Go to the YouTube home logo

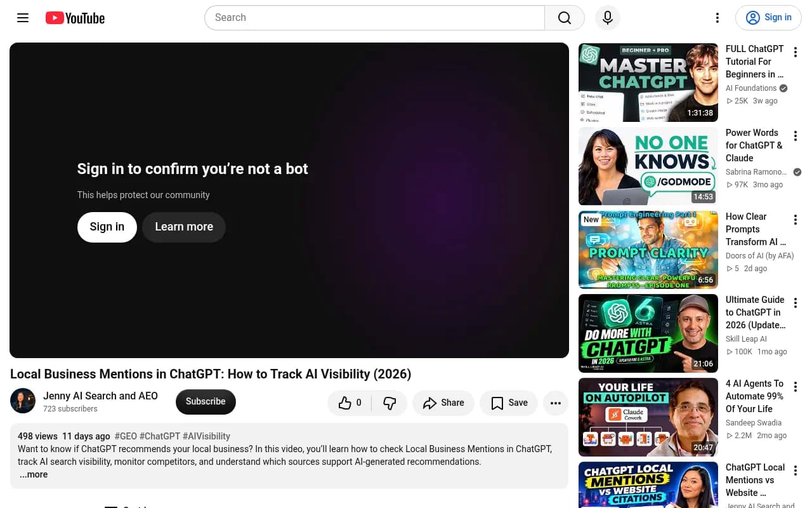(75, 18)
